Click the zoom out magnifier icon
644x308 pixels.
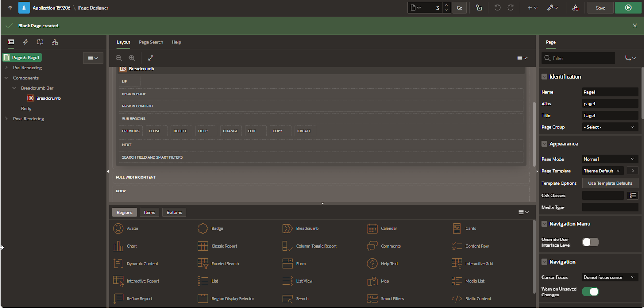point(119,58)
